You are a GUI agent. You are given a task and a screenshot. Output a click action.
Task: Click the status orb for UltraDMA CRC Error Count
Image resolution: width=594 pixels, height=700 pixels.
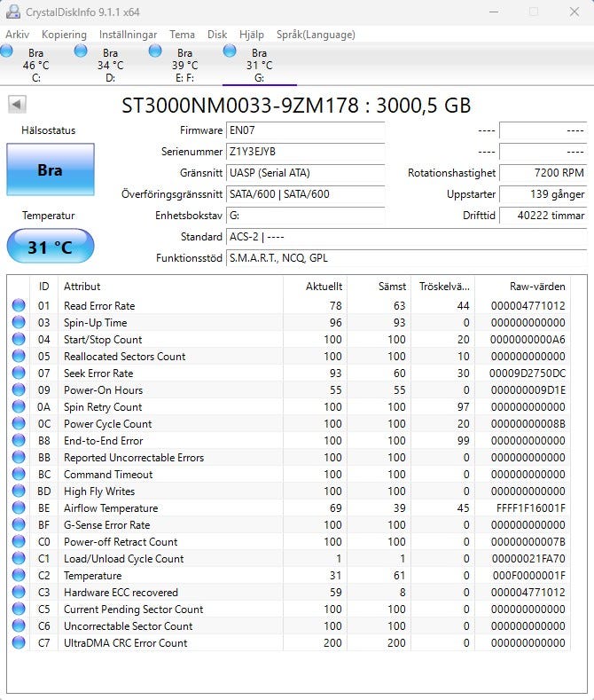click(19, 643)
